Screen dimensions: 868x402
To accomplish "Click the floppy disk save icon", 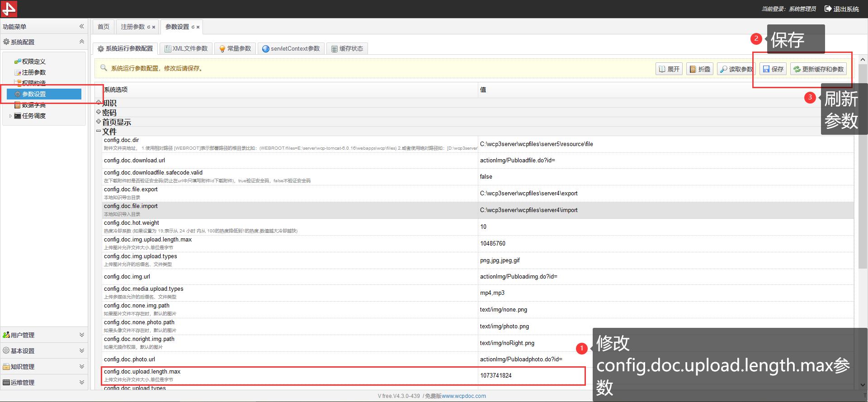I will (x=766, y=69).
